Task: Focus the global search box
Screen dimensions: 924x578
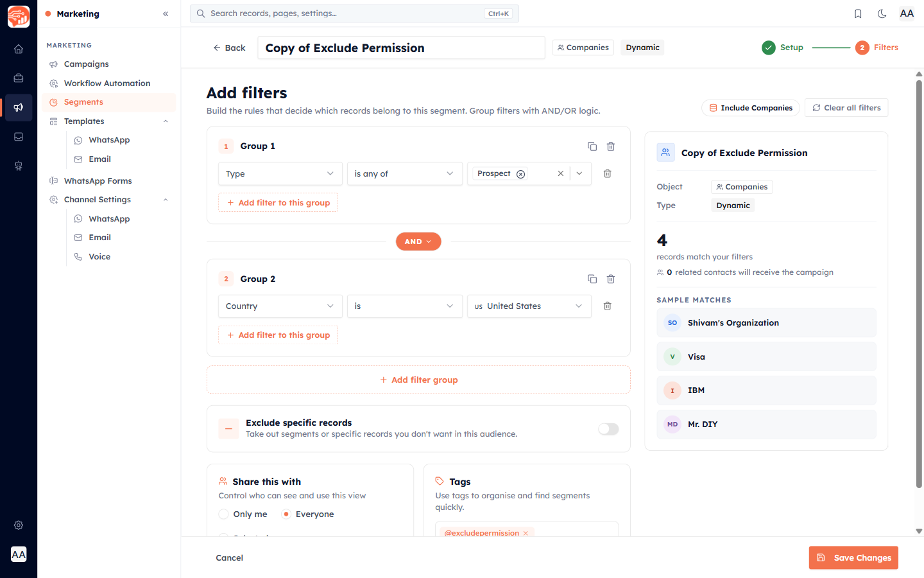Action: (354, 13)
